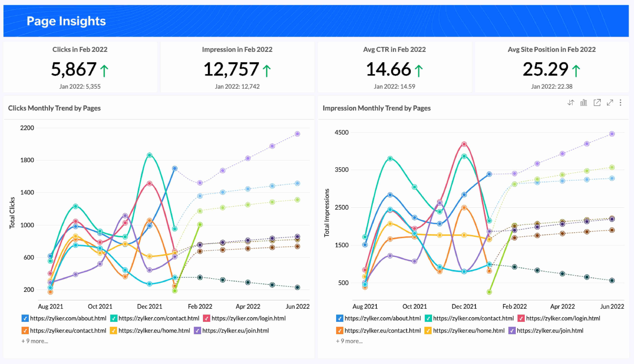634x364 pixels.
Task: Uncheck zylker.com/about.html in Clicks chart legend
Action: point(25,318)
